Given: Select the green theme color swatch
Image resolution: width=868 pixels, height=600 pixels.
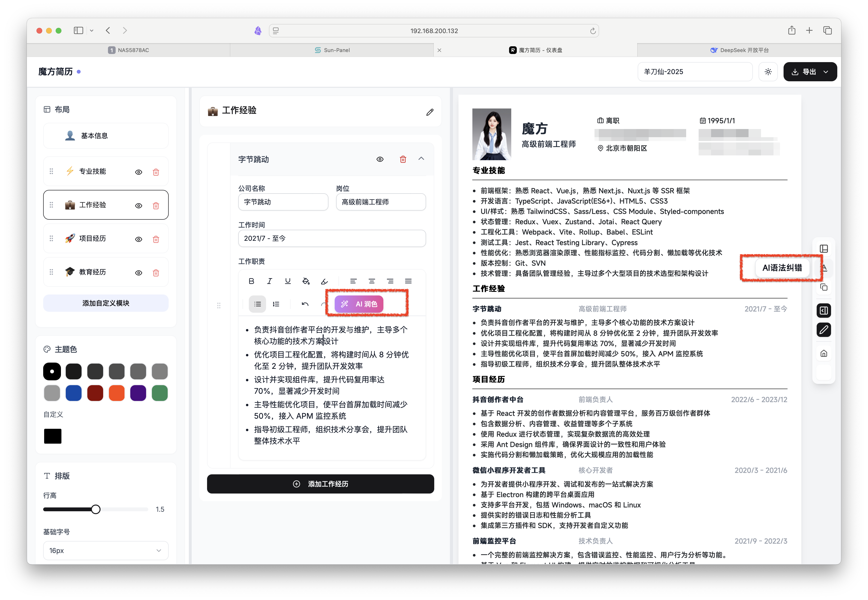Looking at the screenshot, I should pyautogui.click(x=160, y=393).
